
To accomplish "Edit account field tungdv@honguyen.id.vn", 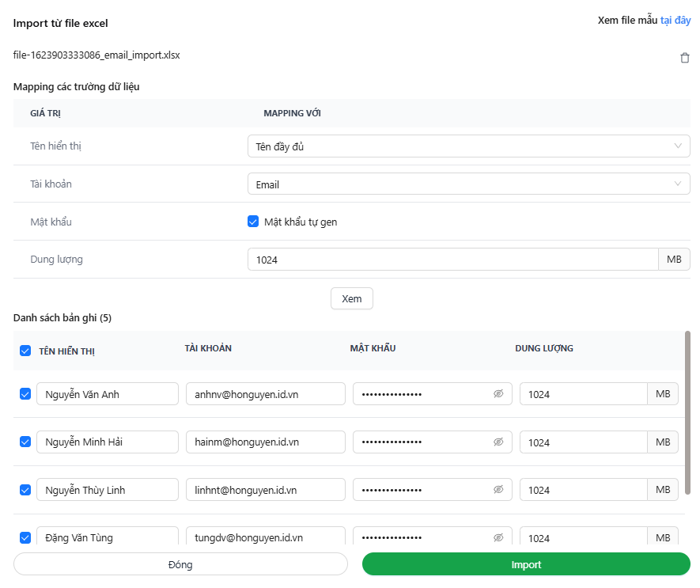I will point(266,537).
